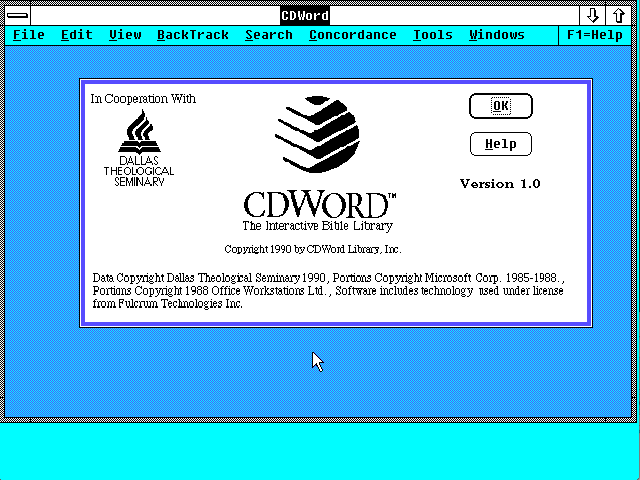Click the CDWord globe logo
The image size is (640, 480).
click(x=317, y=134)
